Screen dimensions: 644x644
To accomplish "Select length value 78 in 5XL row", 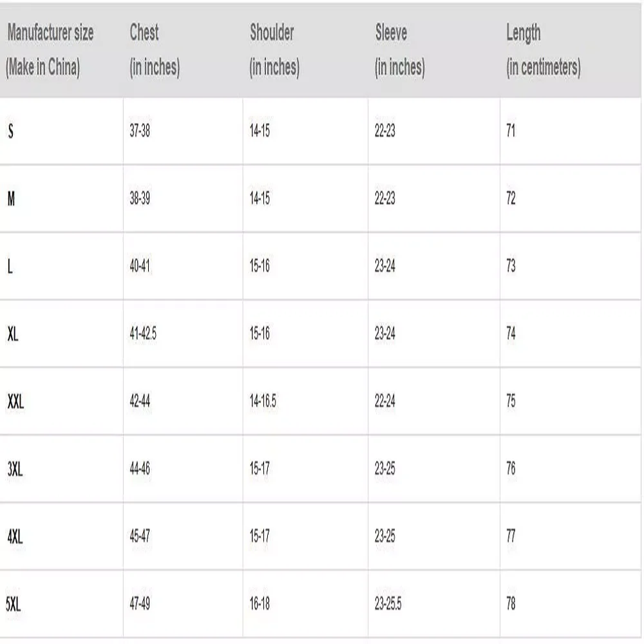I will [511, 603].
